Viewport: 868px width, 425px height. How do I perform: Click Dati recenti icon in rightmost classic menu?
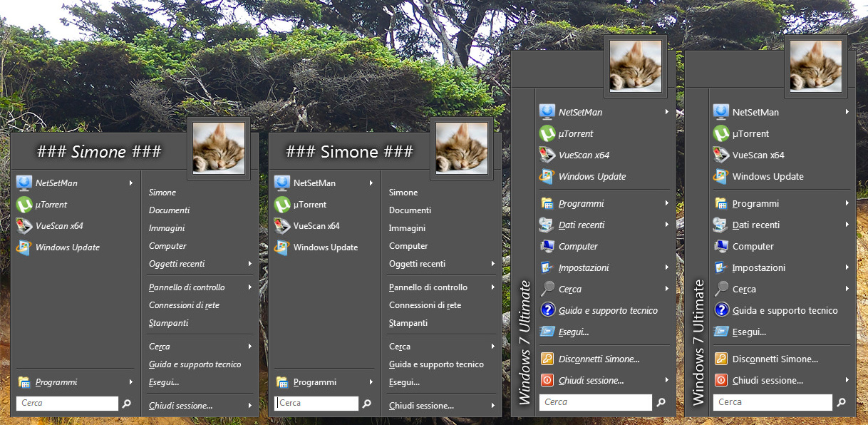coord(721,225)
